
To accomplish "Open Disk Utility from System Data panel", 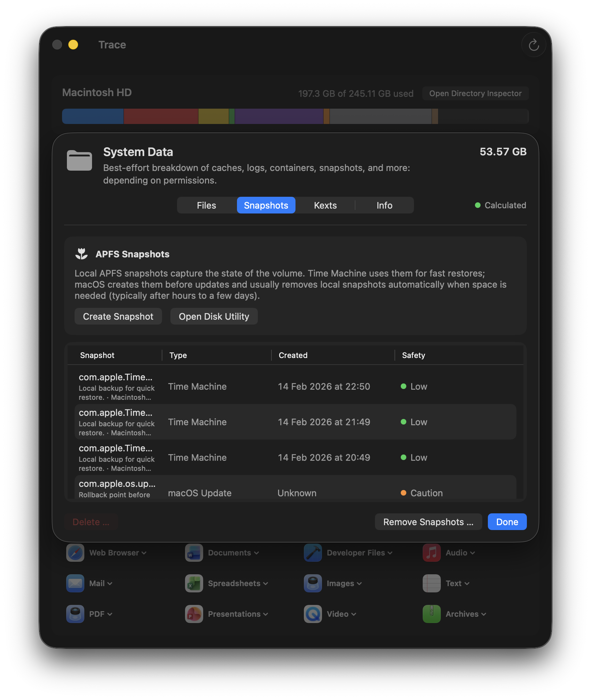I will pos(214,316).
